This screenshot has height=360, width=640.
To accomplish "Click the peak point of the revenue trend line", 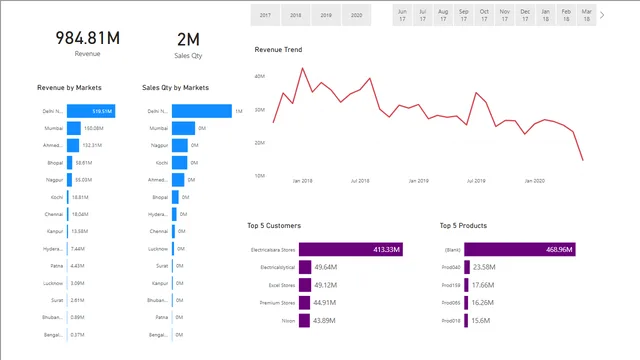I will (x=302, y=69).
